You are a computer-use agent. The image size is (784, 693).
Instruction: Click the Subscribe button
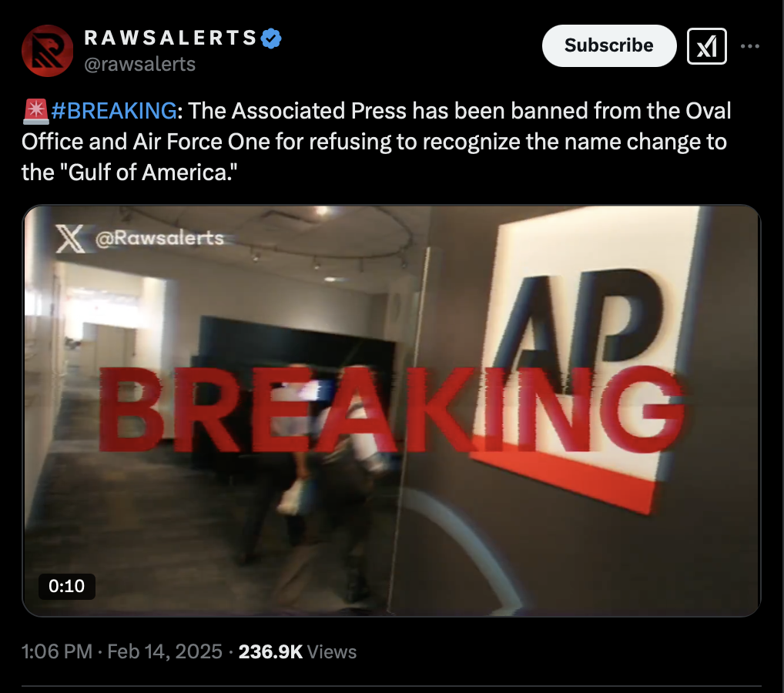tap(609, 45)
